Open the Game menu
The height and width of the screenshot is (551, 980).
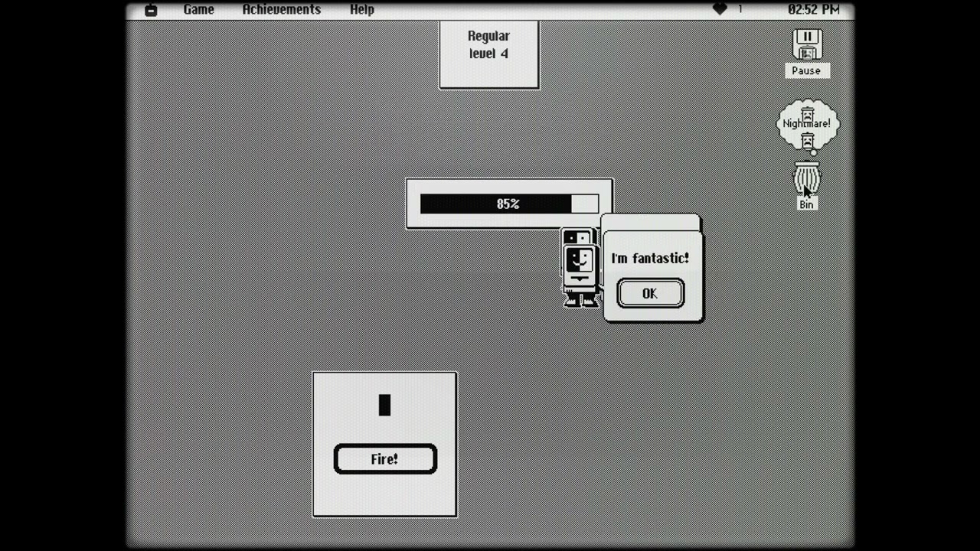click(198, 9)
